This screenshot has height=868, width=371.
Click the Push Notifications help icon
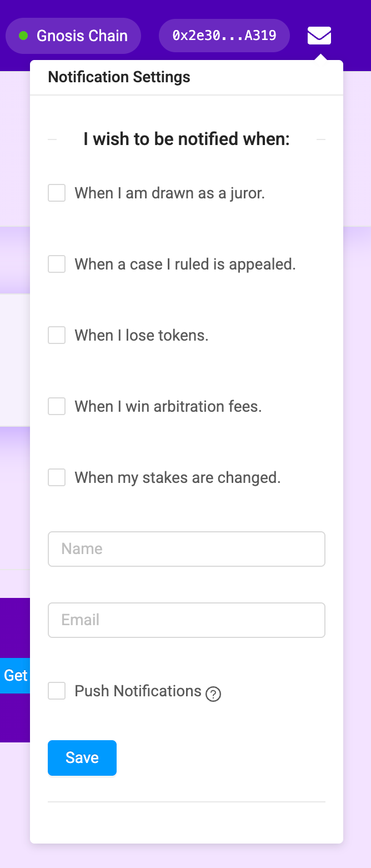[213, 694]
